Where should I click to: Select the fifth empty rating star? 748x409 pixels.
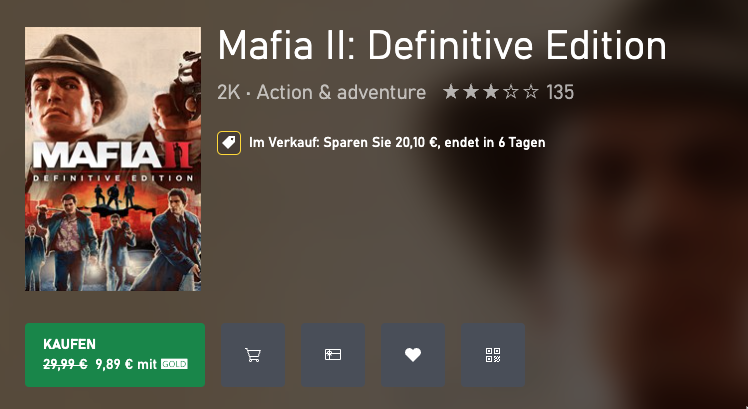point(530,92)
